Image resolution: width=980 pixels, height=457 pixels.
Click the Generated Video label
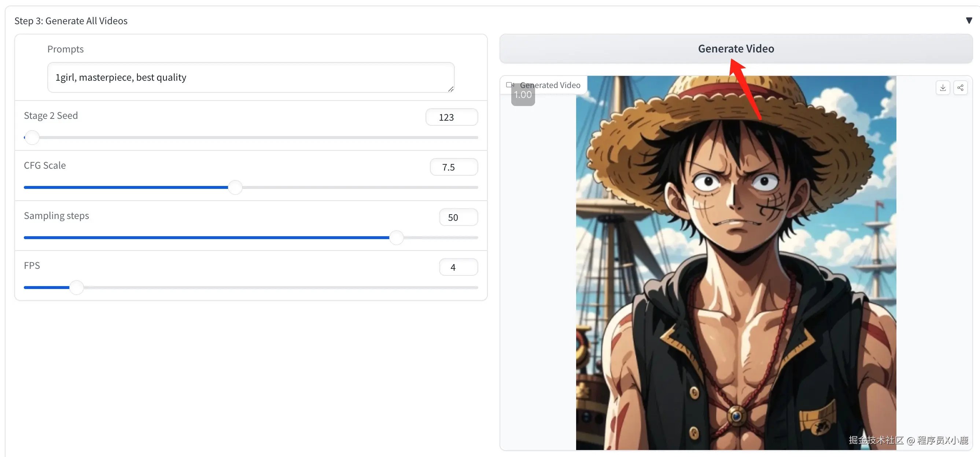click(550, 85)
